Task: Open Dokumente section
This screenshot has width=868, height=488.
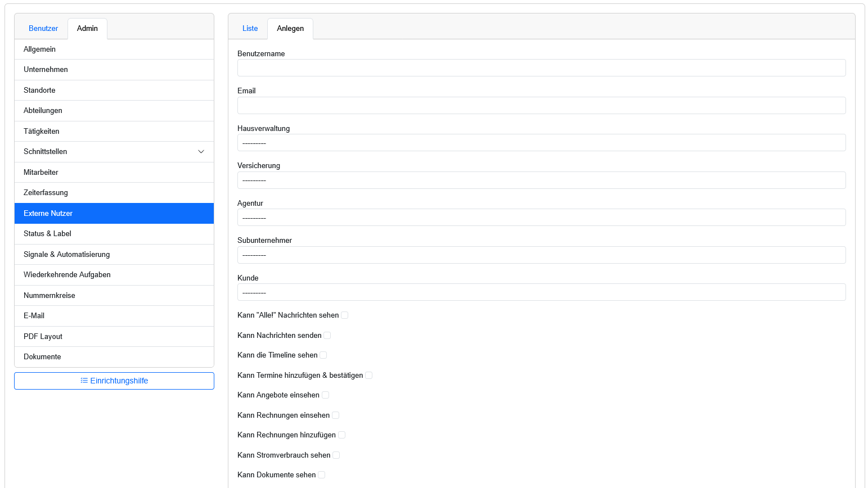Action: [114, 357]
